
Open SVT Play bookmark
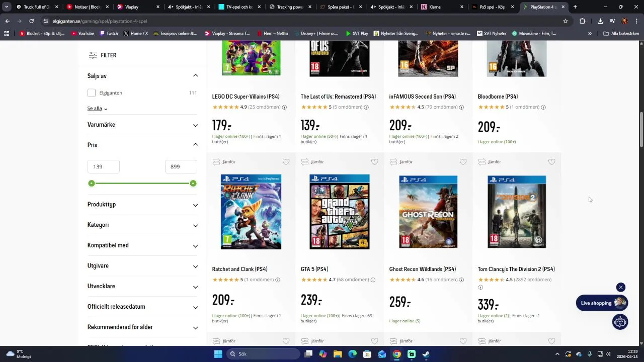[x=357, y=34]
